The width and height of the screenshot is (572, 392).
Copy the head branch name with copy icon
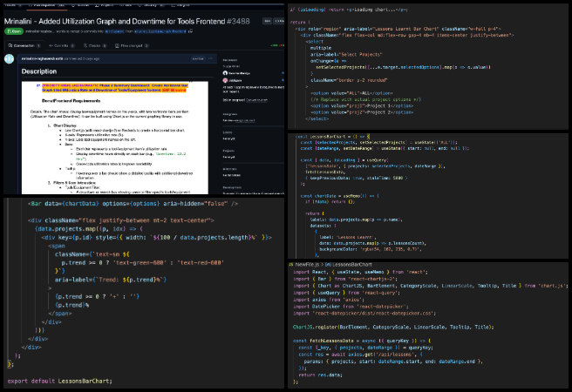[x=190, y=31]
